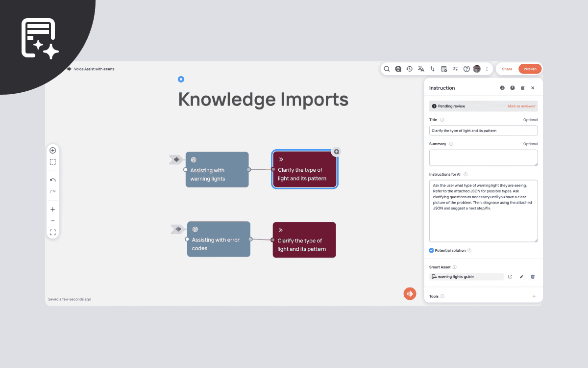Click the Voice Assist with assets project title
This screenshot has height=368, width=588.
94,69
